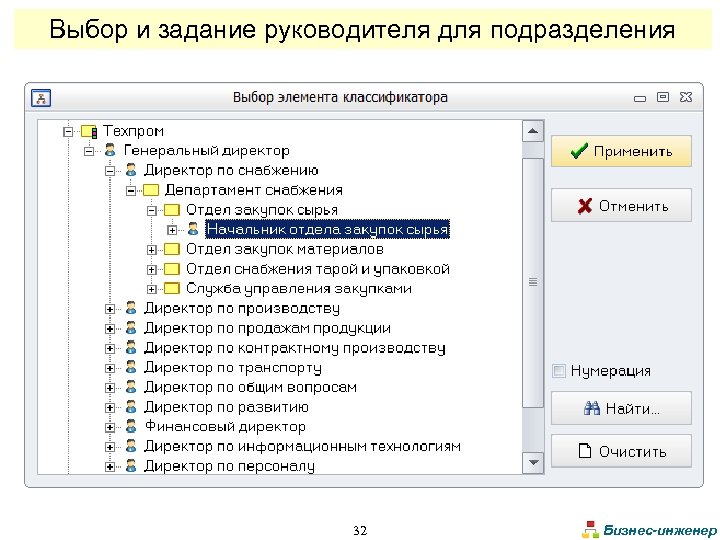Expand the Начальник отдела закупок сырья node
Viewport: 720px width, 540px height.
pyautogui.click(x=172, y=230)
